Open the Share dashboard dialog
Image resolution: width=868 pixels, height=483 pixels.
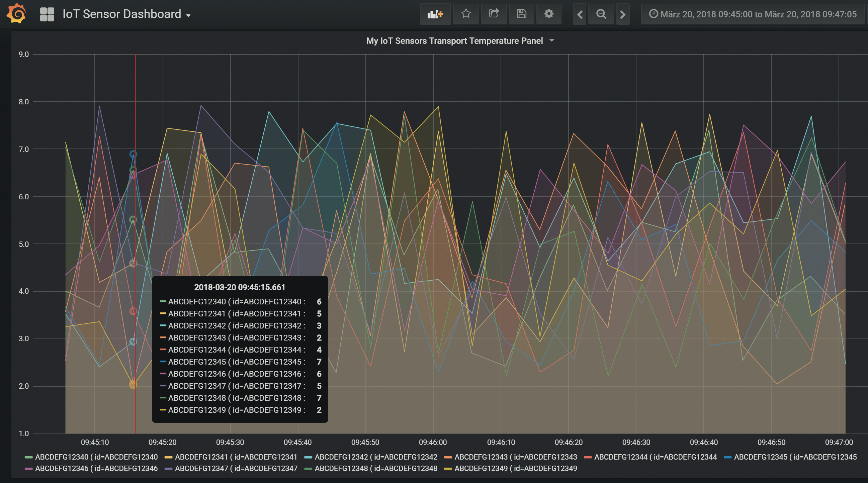pos(494,14)
